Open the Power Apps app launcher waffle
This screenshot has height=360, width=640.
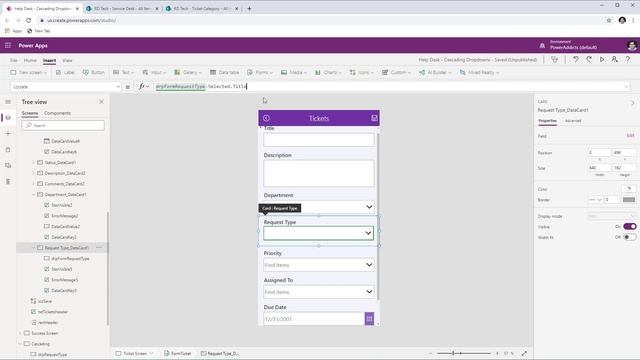(x=8, y=45)
